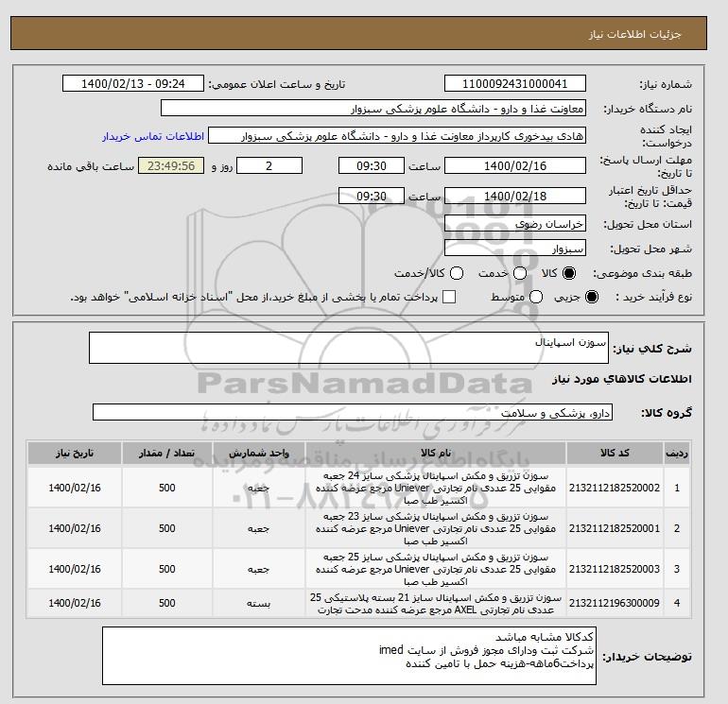Click product code 2132112182520003
The width and height of the screenshot is (728, 704).
pos(615,569)
